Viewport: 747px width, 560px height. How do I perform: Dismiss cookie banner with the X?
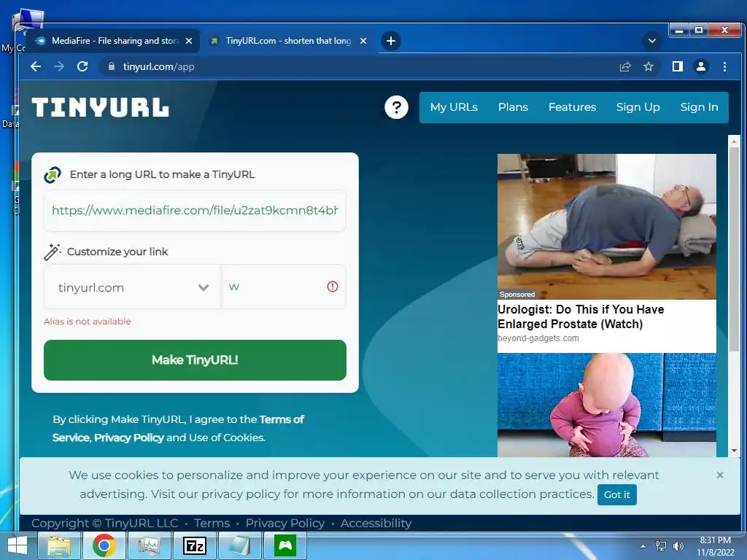tap(720, 475)
